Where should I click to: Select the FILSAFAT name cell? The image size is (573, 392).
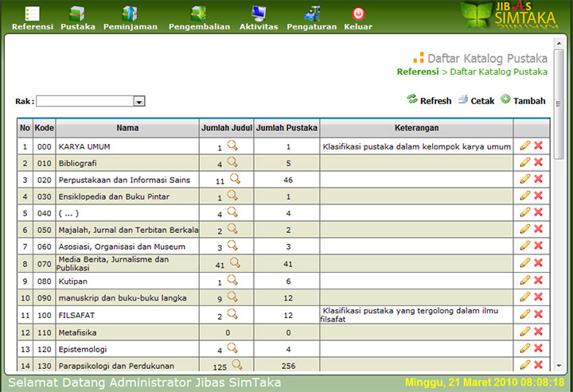pos(127,315)
